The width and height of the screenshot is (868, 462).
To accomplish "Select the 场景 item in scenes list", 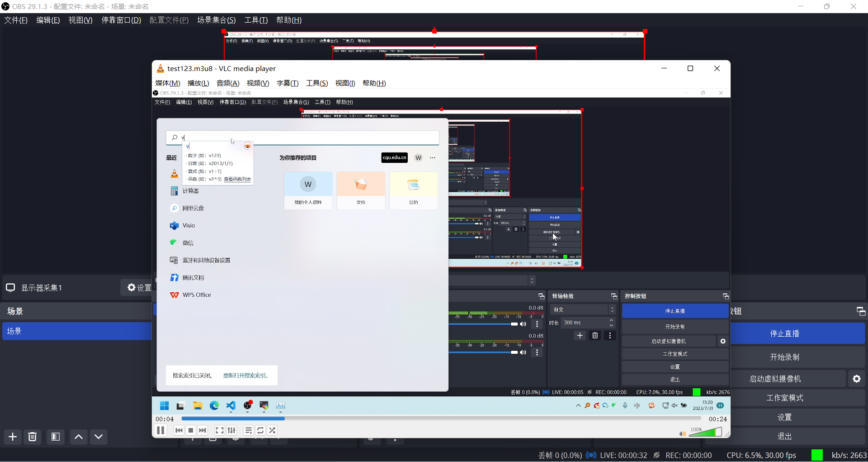I will (77, 331).
